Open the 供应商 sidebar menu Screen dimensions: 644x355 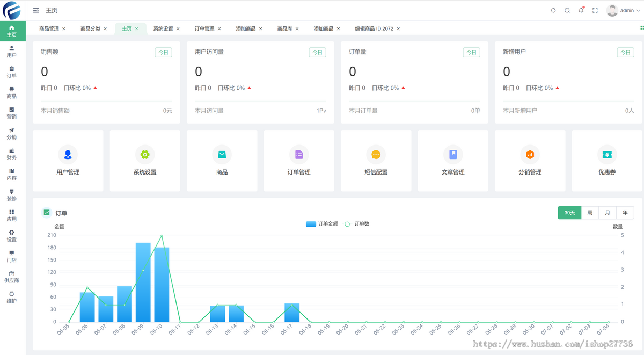(x=12, y=277)
